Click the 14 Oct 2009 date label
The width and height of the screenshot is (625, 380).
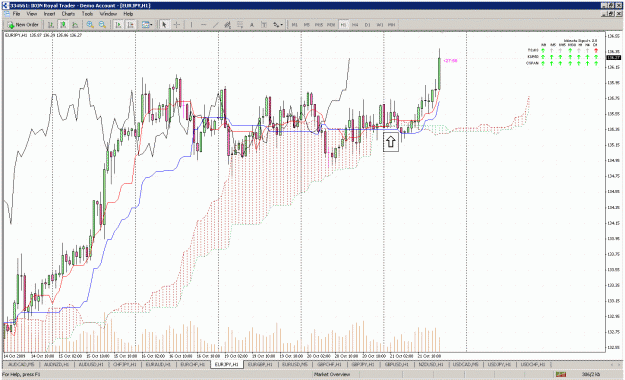click(x=14, y=356)
